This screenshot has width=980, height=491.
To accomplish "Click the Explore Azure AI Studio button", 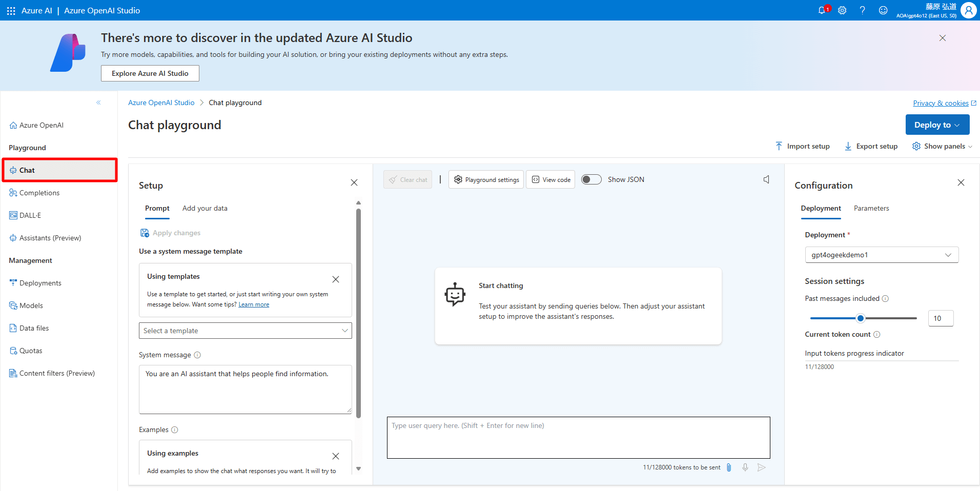I will pyautogui.click(x=150, y=73).
